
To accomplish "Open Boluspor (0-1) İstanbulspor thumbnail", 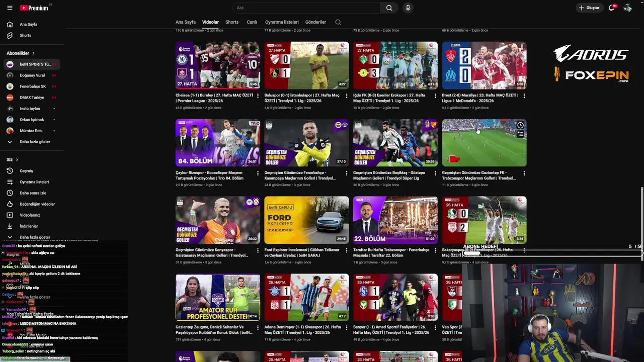I will [x=306, y=65].
